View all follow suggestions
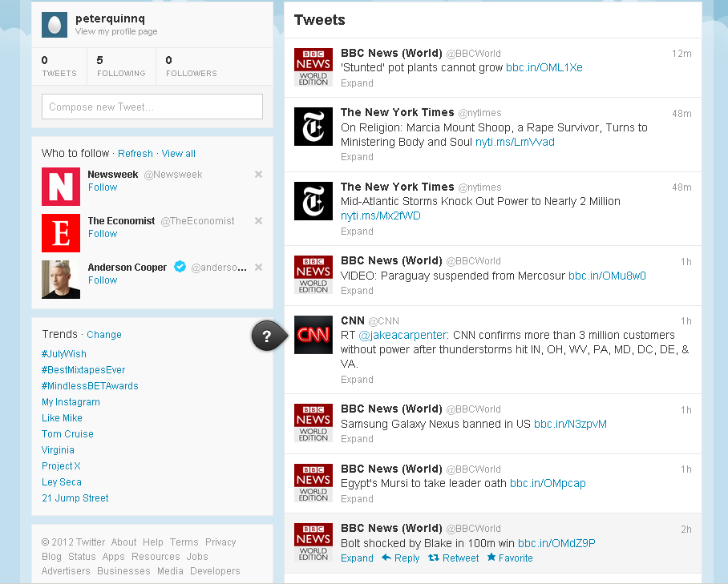The height and width of the screenshot is (584, 728). click(x=178, y=154)
